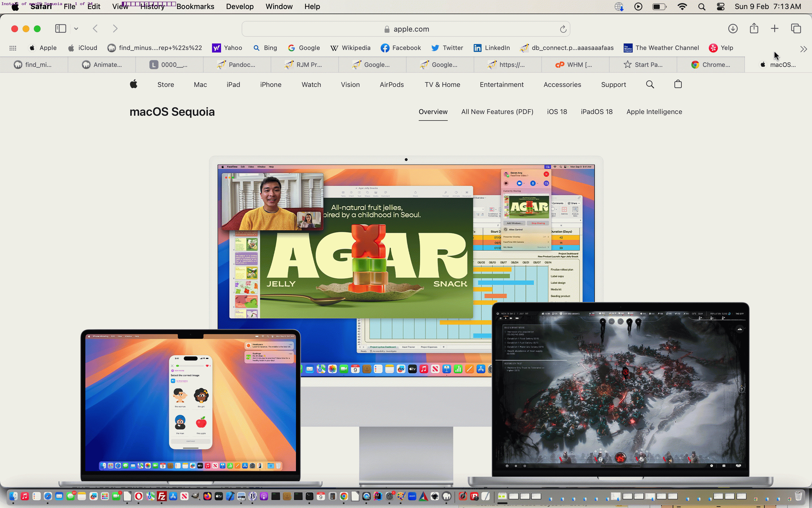Open a new tab with the plus button
This screenshot has height=508, width=812.
click(x=775, y=29)
